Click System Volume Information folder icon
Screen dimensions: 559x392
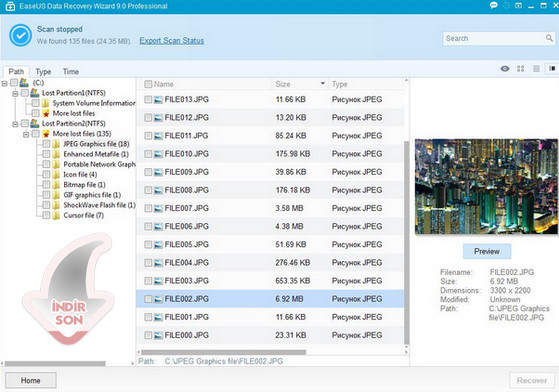pos(45,103)
